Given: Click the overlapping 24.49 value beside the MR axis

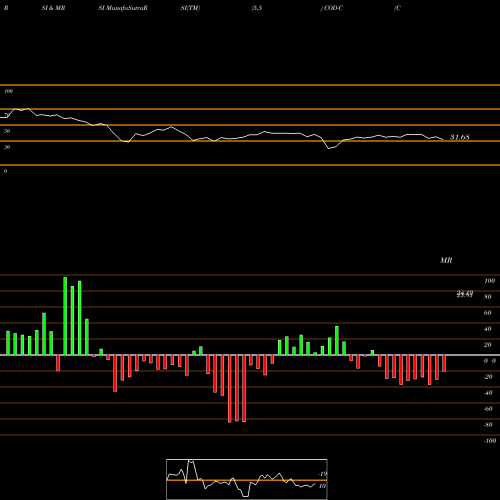Looking at the screenshot, I should click(x=465, y=294).
